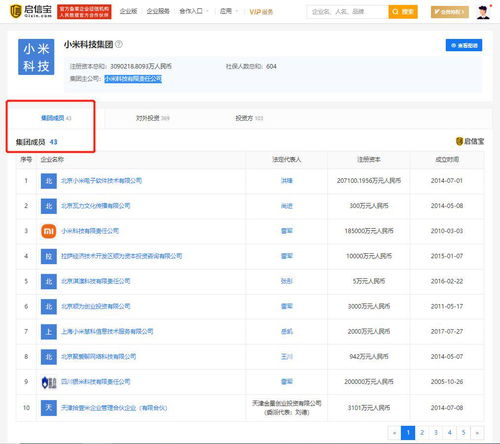
Task: Click the 北 logo in row 2
Action: [49, 206]
